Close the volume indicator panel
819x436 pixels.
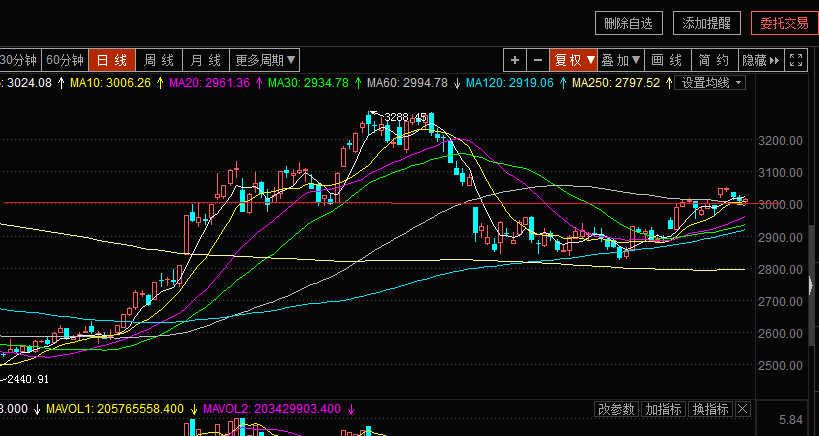click(x=743, y=410)
